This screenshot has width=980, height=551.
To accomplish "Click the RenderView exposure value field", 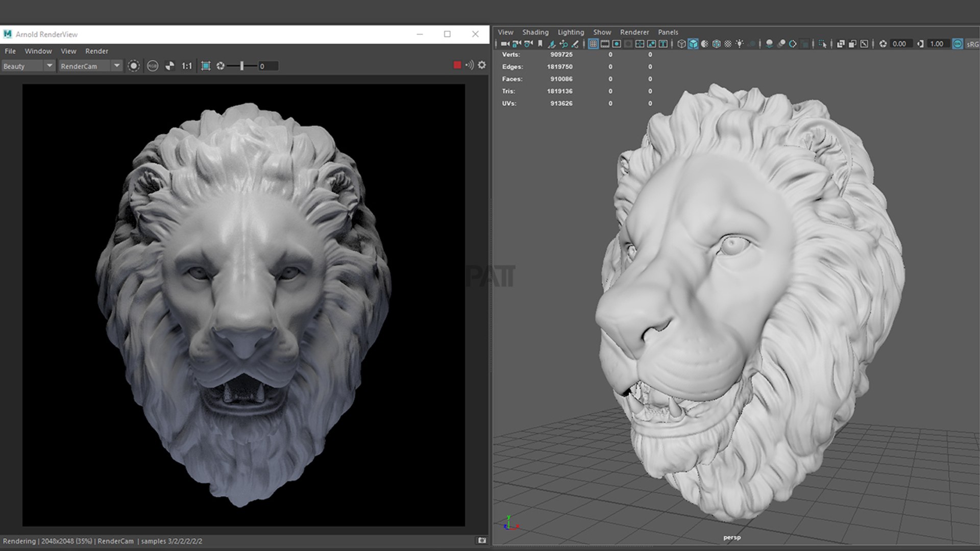I will tap(268, 66).
